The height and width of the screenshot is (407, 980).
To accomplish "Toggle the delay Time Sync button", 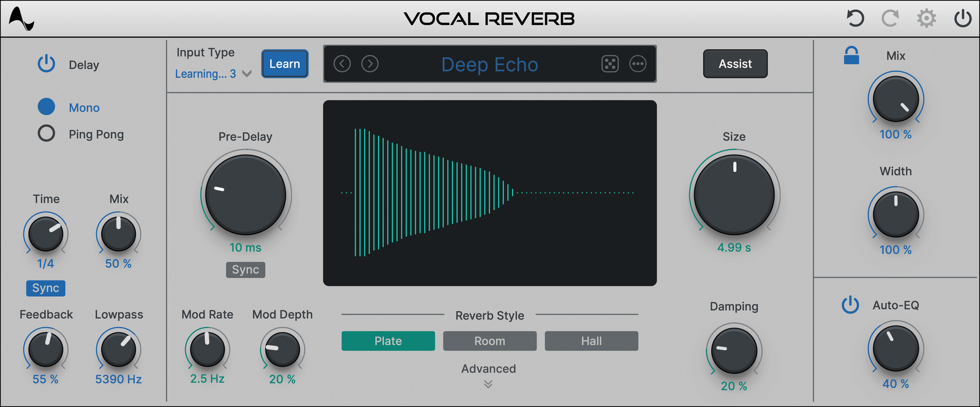I will point(46,288).
